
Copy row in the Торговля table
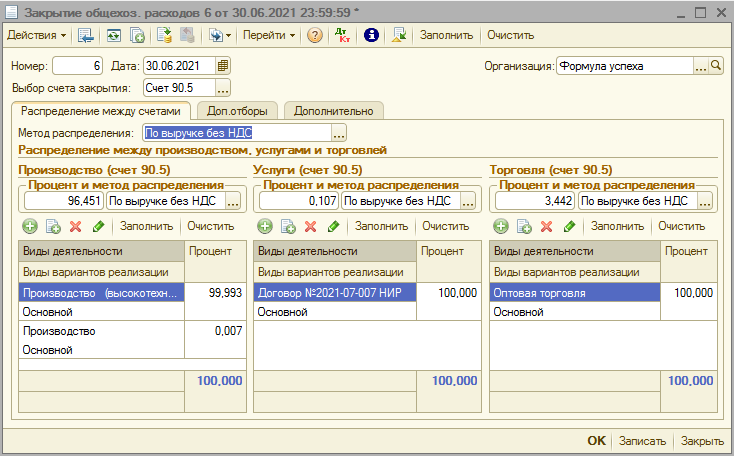click(x=526, y=227)
